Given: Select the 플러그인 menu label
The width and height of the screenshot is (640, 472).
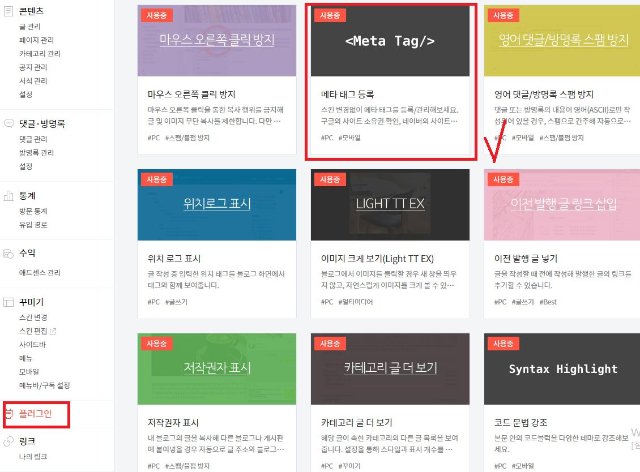Looking at the screenshot, I should [36, 414].
